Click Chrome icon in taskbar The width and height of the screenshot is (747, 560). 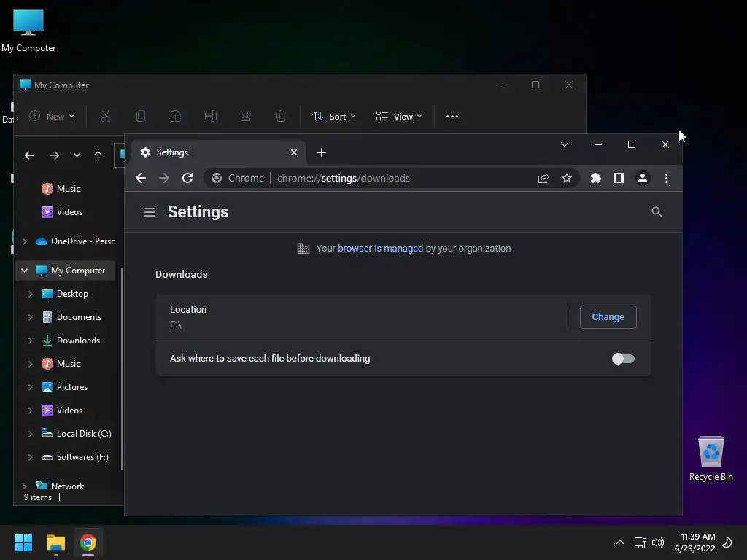[x=88, y=542]
